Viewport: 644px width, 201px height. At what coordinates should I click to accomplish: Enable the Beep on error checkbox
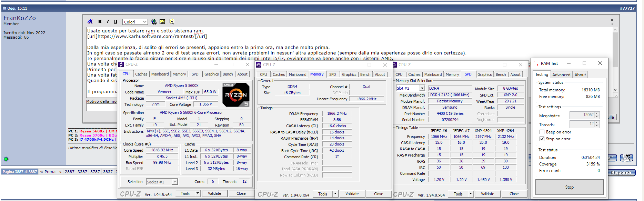542,132
